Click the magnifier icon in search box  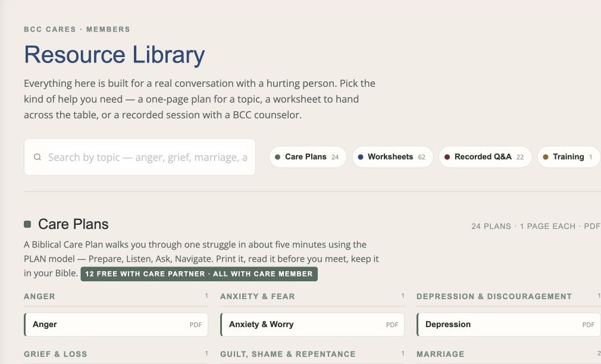[37, 157]
